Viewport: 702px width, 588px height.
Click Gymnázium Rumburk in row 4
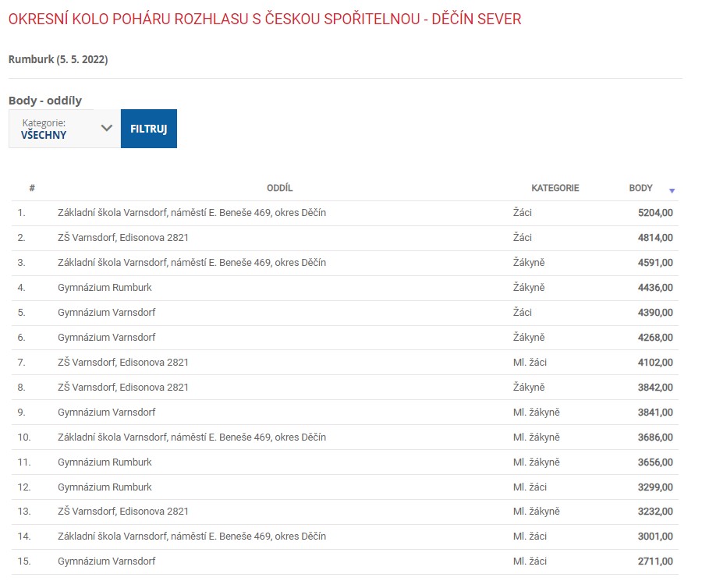(105, 288)
